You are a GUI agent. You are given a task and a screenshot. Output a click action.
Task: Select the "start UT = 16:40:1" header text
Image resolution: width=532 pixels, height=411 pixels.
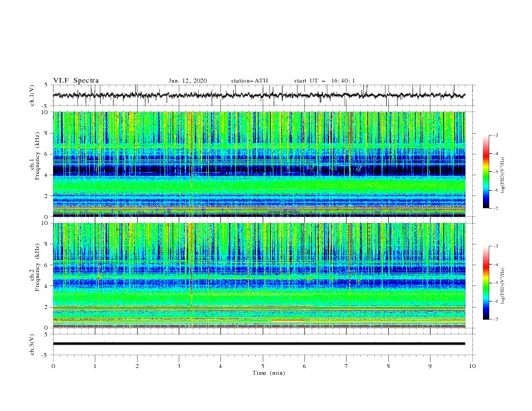pos(324,81)
